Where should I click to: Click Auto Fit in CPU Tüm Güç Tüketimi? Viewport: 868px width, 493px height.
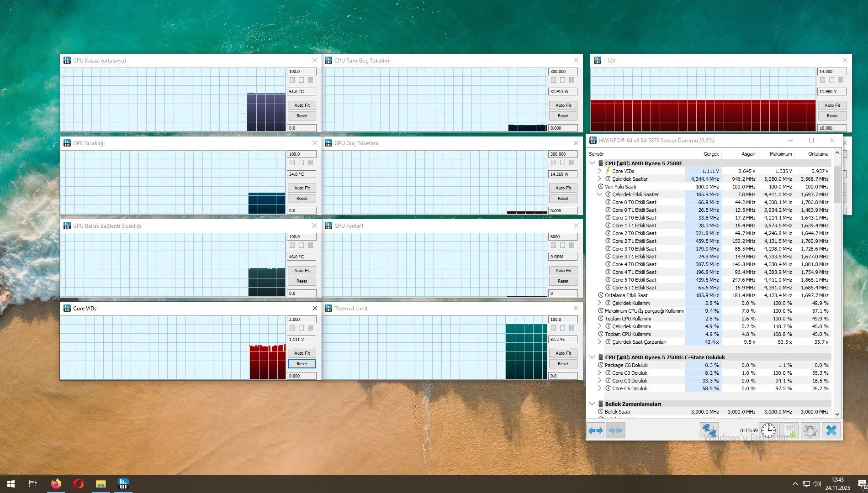click(563, 105)
